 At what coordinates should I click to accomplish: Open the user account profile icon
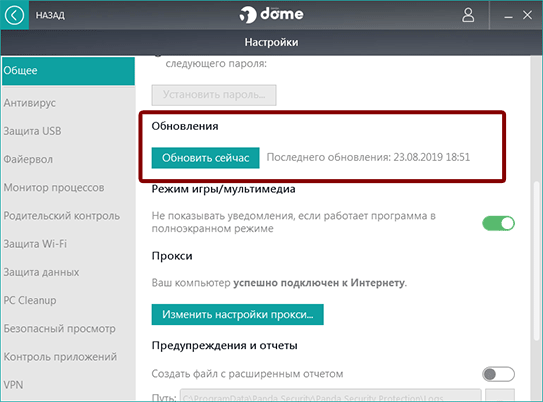point(468,15)
